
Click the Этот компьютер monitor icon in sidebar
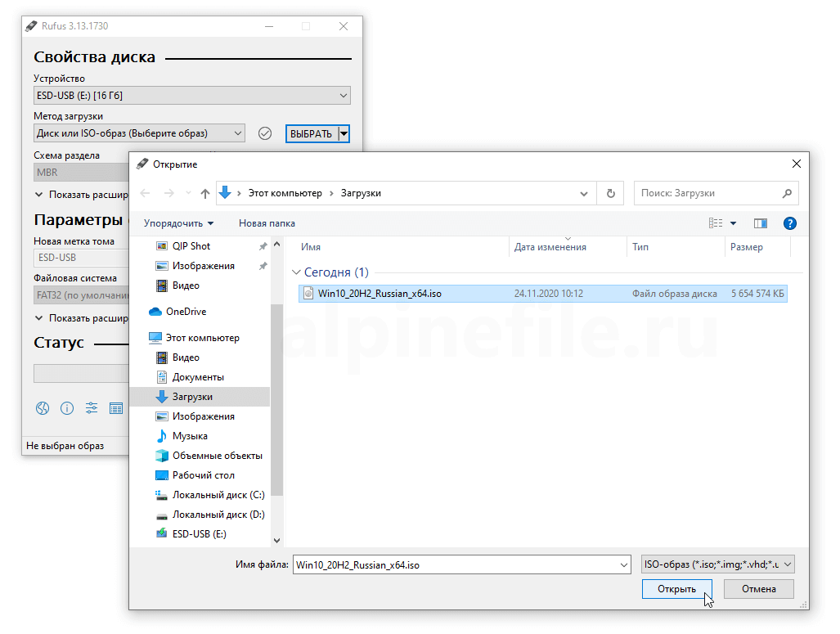155,338
